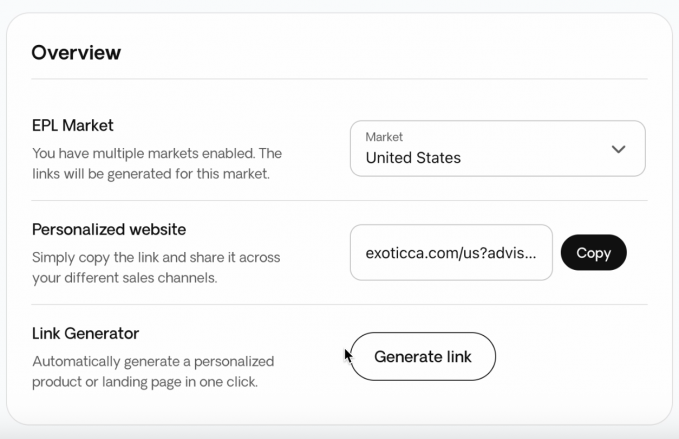Click the small Market caption in dropdown
This screenshot has height=439, width=679.
[384, 137]
